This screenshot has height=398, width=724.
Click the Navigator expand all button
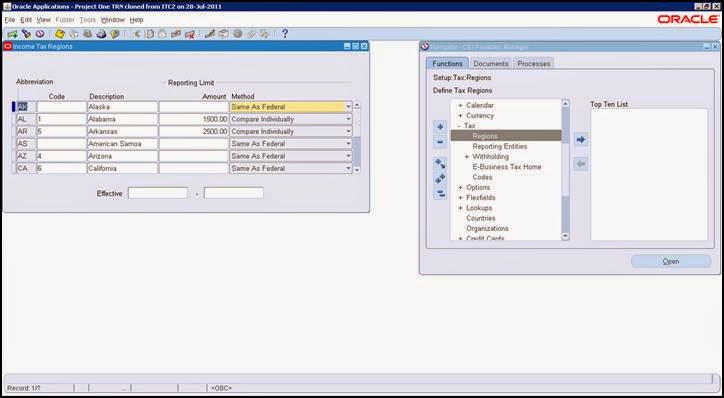tap(440, 178)
